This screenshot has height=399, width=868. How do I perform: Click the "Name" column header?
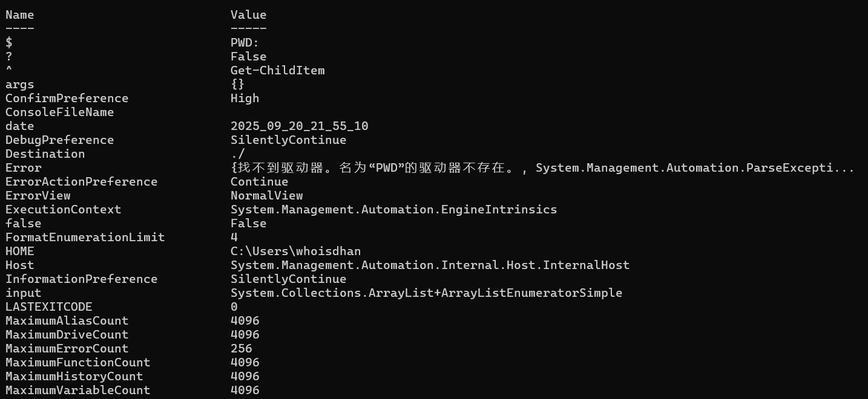point(20,15)
